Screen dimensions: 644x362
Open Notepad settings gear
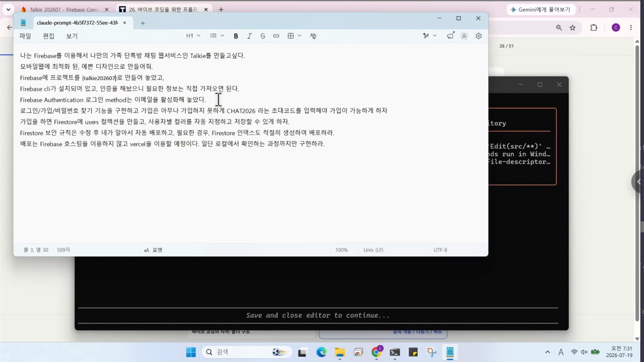(478, 36)
